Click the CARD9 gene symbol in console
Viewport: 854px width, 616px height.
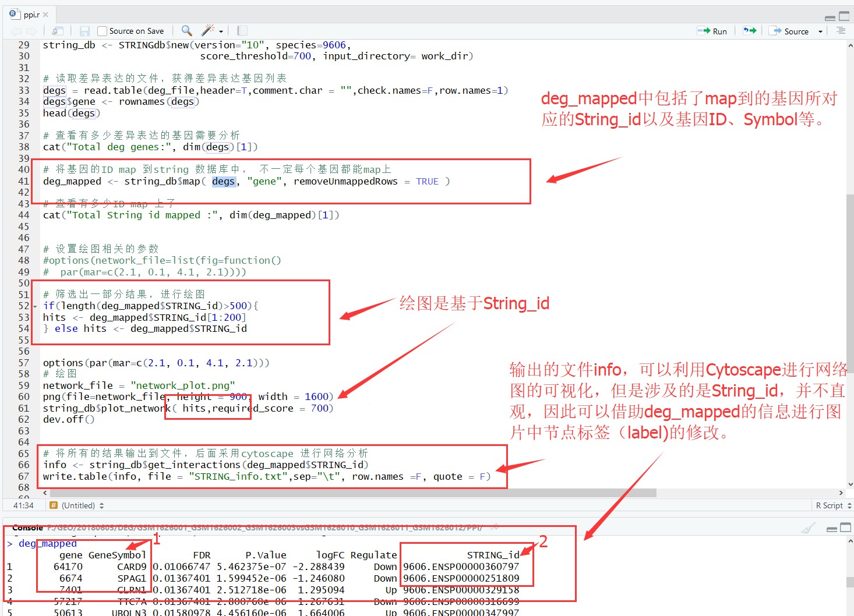click(132, 567)
